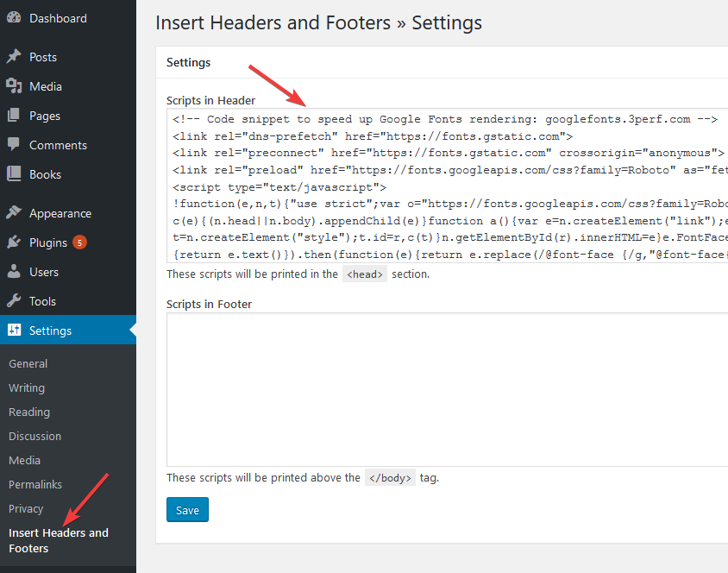Click the Settings sliders icon
The width and height of the screenshot is (728, 573).
click(x=14, y=330)
